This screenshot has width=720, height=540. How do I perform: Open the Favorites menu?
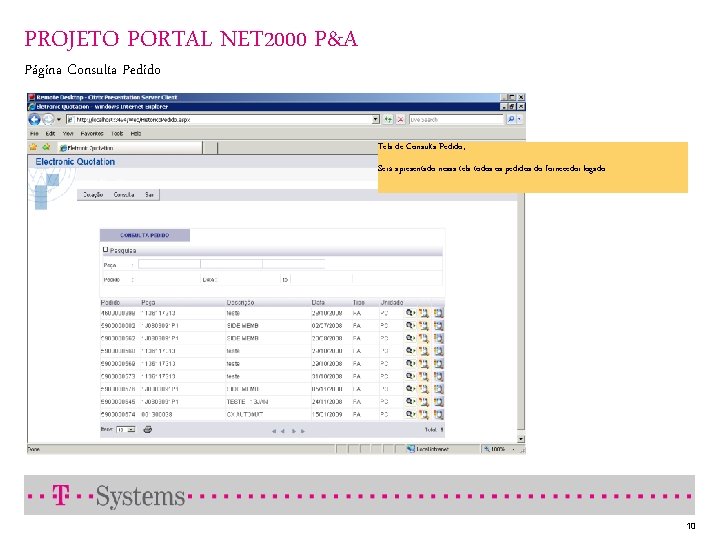92,134
